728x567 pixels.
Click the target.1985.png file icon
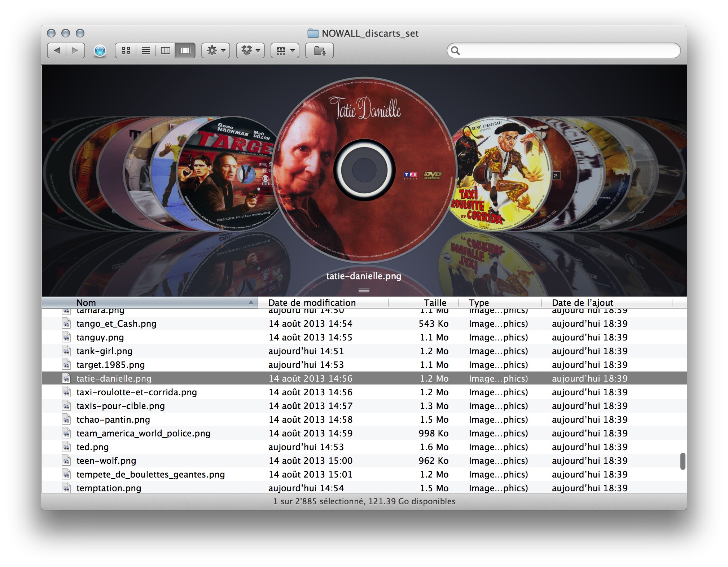(66, 365)
